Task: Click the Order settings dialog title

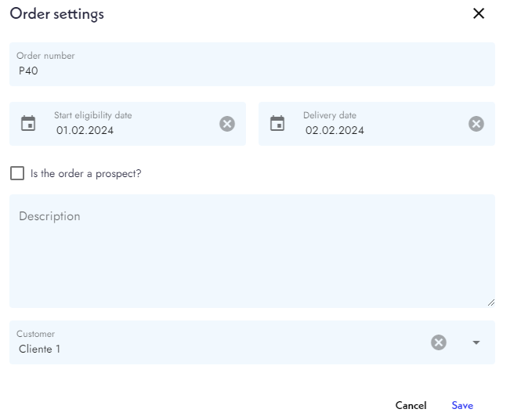Action: (x=56, y=14)
